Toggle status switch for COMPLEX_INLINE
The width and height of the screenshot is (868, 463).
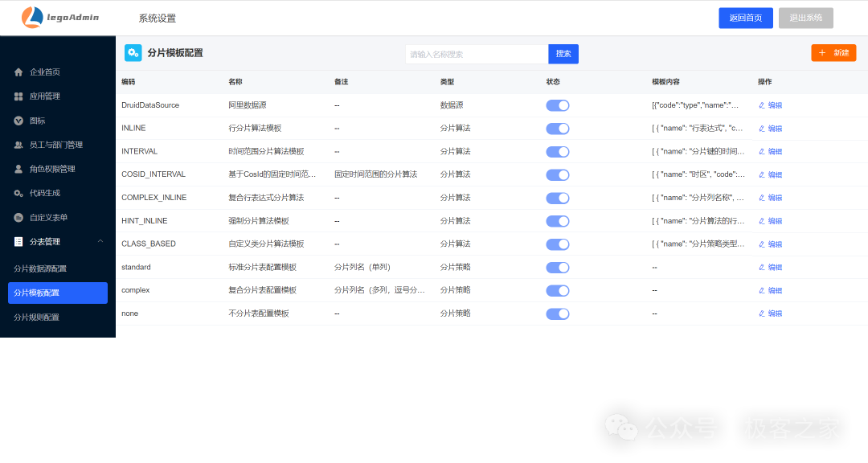(x=558, y=199)
